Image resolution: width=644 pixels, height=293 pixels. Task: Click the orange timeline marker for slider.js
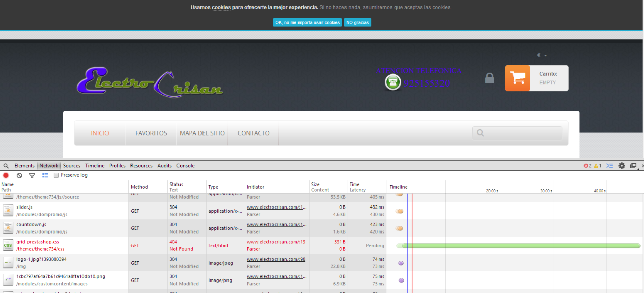[x=400, y=211]
